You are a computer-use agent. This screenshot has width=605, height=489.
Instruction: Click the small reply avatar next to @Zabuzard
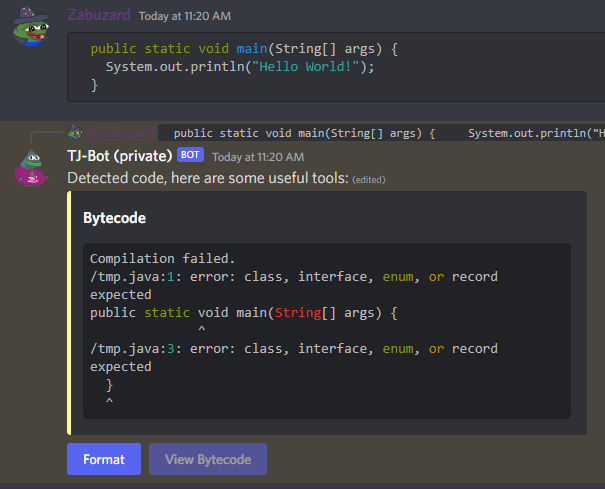pyautogui.click(x=75, y=132)
